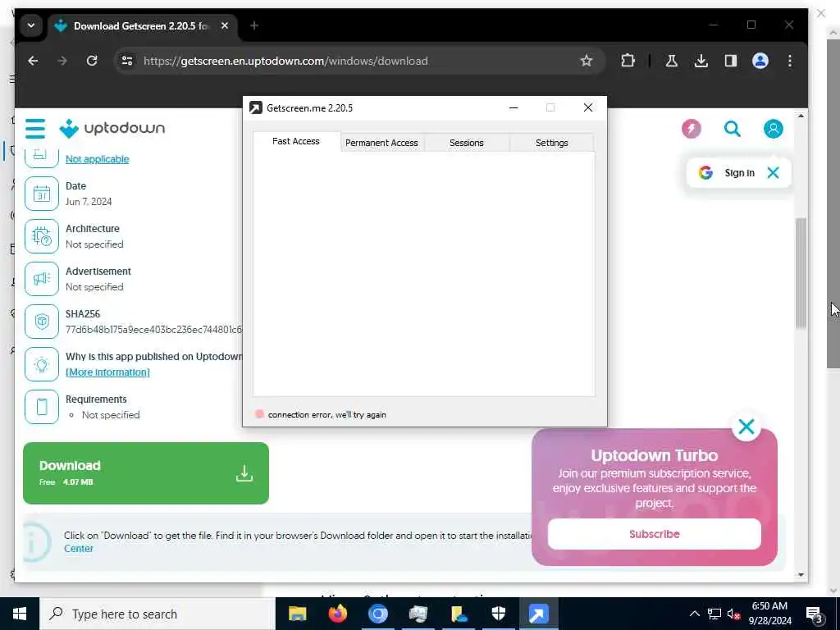Switch to the Permanent Access tab
Viewport: 840px width, 630px height.
click(381, 143)
